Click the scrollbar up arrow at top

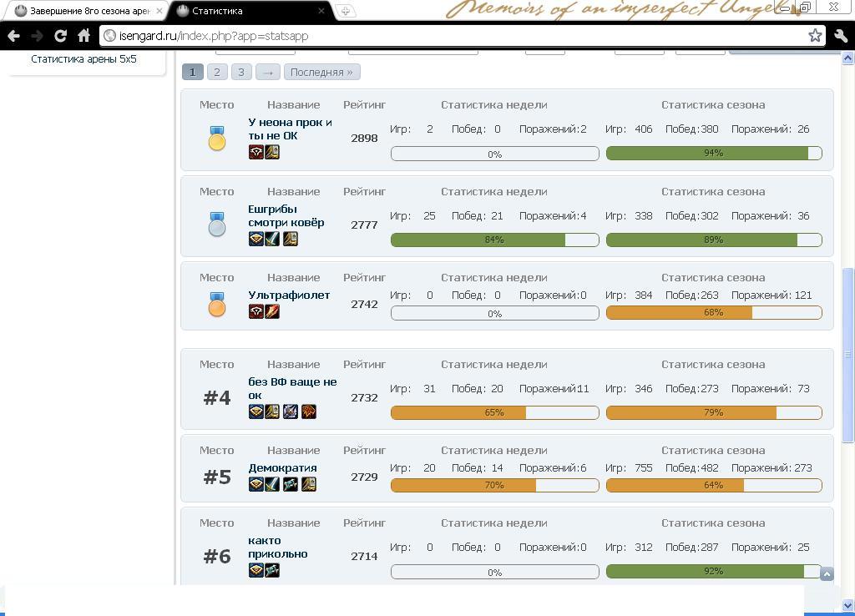click(848, 58)
